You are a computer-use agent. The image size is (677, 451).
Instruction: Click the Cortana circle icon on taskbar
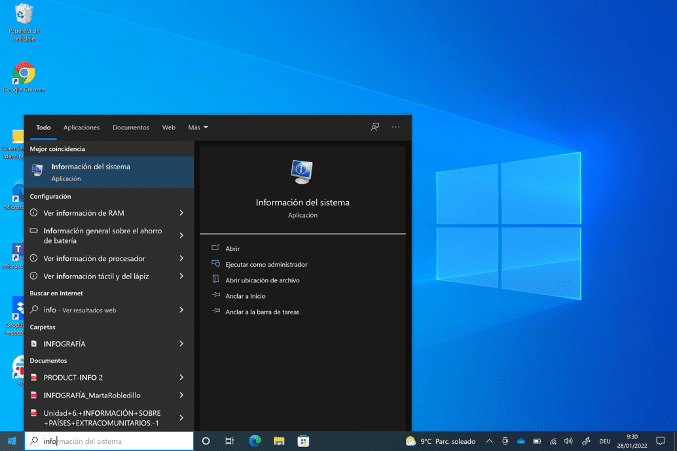point(206,440)
